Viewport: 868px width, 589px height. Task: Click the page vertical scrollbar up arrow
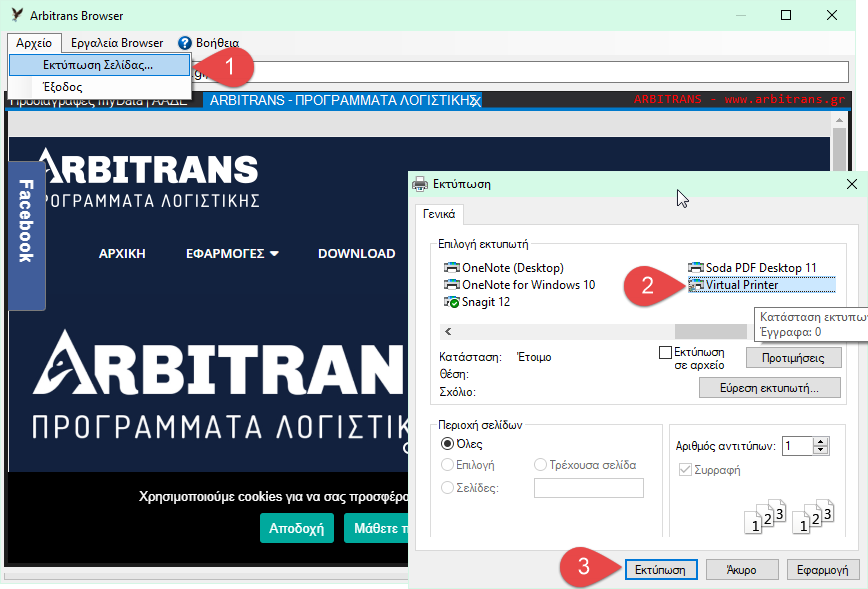839,120
